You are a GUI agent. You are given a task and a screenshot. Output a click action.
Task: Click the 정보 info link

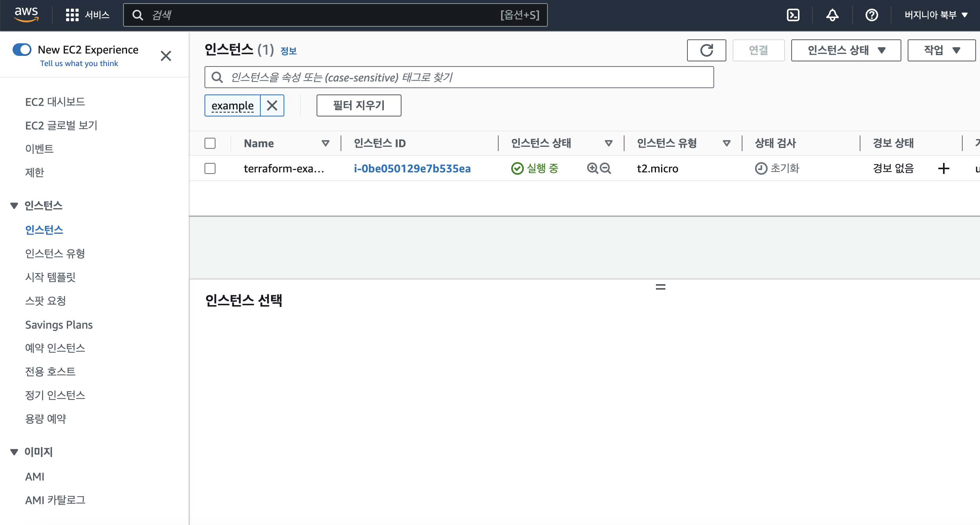pos(289,51)
